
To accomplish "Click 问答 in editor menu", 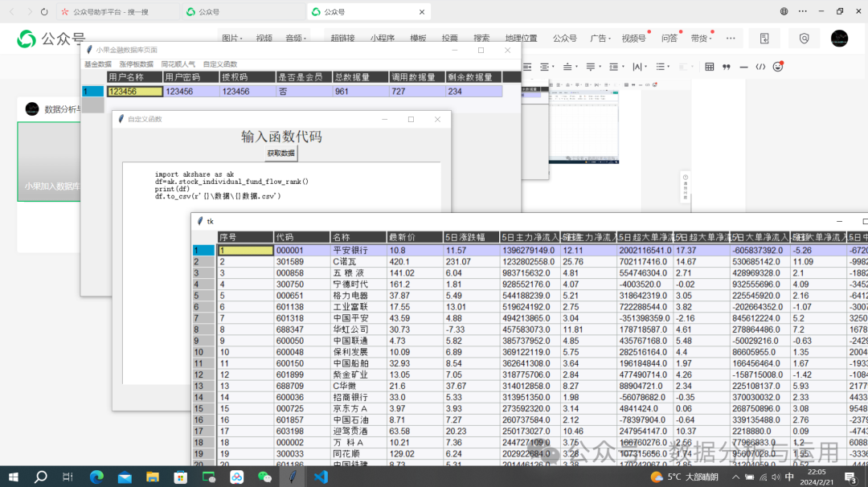I will [x=669, y=39].
